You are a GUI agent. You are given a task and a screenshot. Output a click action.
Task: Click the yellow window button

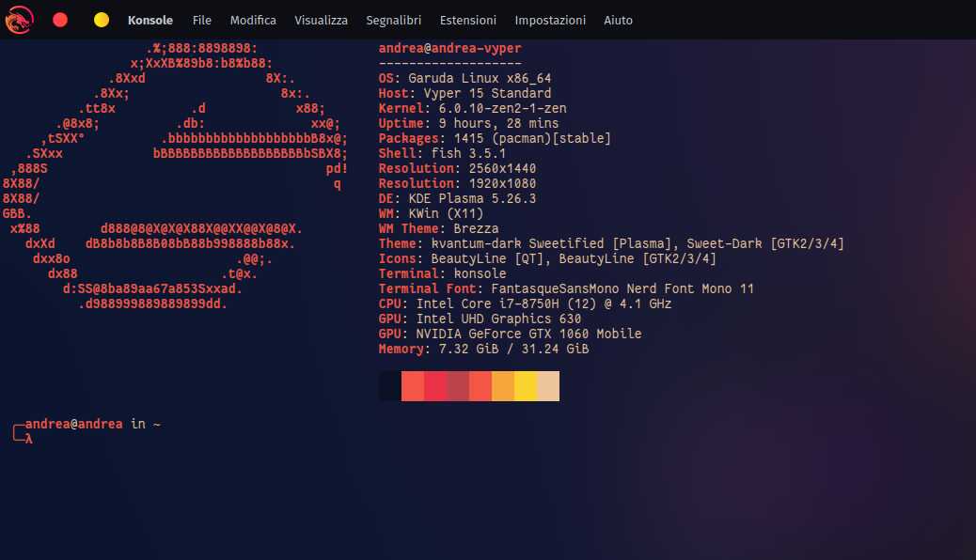point(102,20)
